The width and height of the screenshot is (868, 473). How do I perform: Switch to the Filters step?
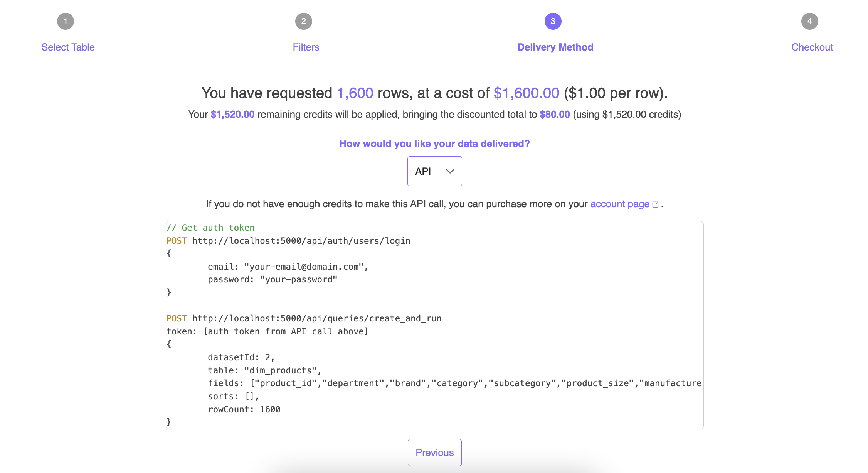306,47
